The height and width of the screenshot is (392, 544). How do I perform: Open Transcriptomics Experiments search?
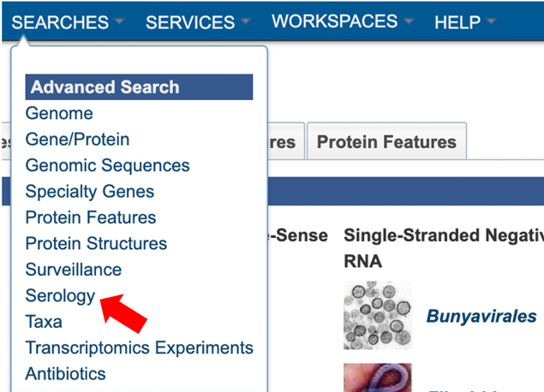(x=139, y=347)
